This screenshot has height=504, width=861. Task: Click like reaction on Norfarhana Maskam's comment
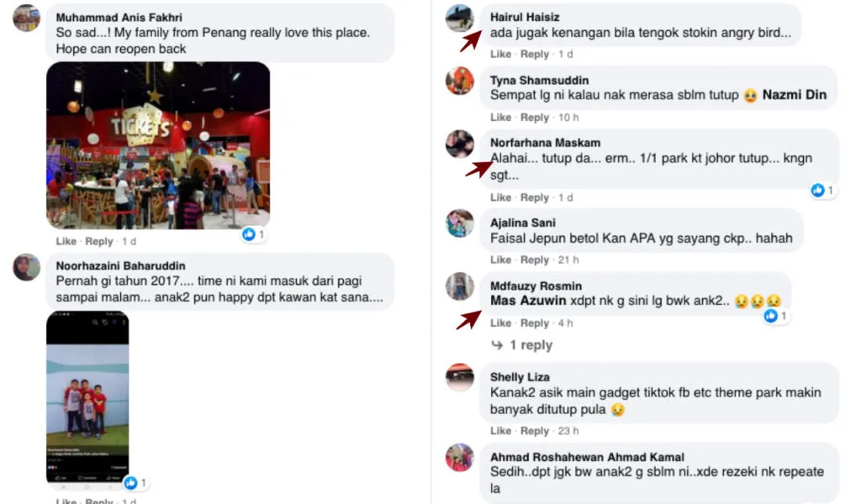822,191
